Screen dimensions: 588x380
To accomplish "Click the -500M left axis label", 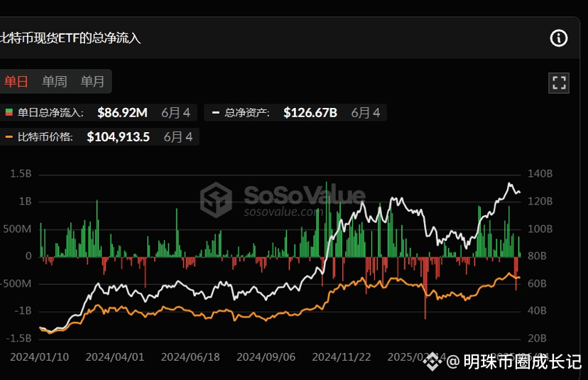I will coord(16,283).
